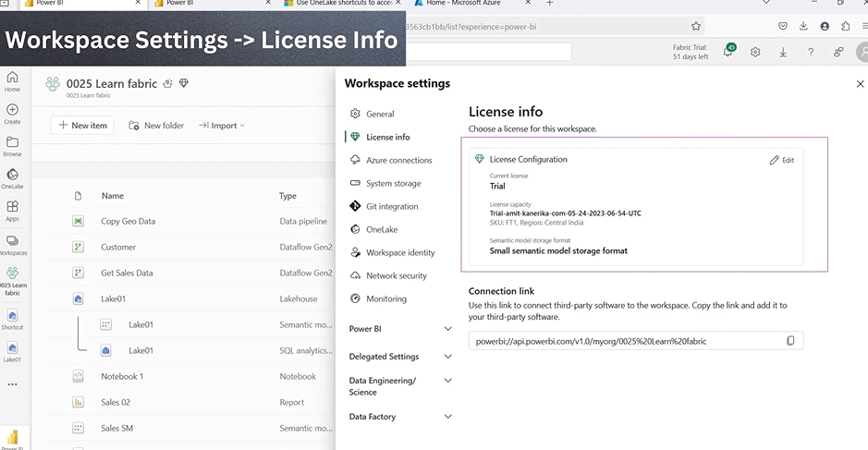This screenshot has height=450, width=868.
Task: Open the help question mark icon
Action: click(x=811, y=52)
